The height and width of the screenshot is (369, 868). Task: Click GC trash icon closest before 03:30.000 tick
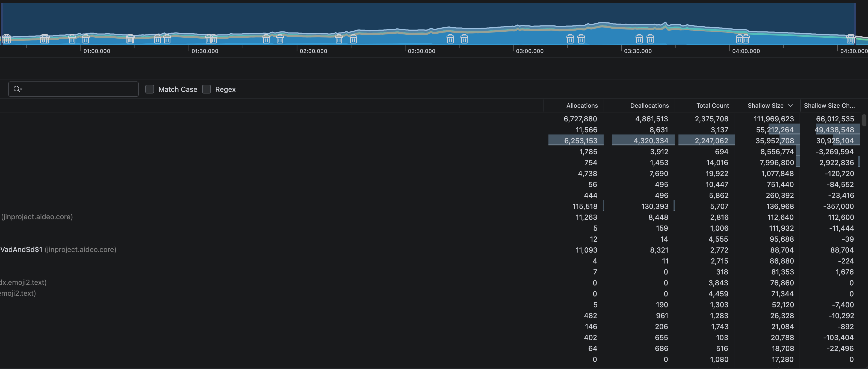point(581,39)
